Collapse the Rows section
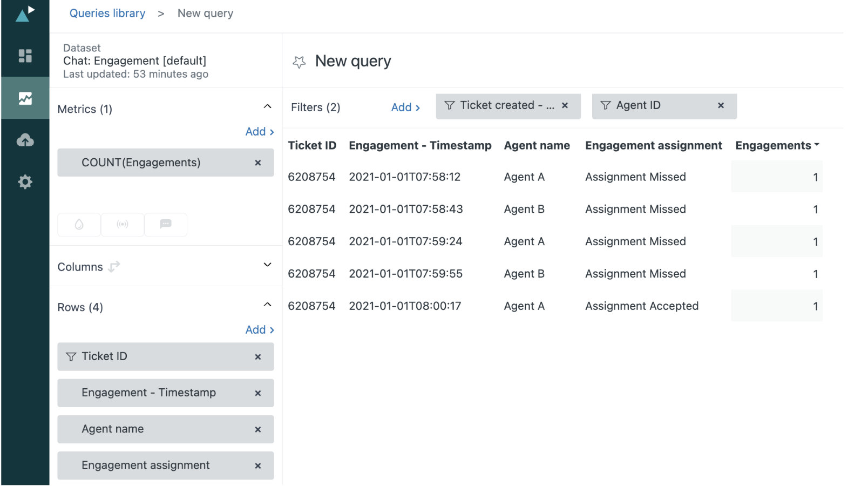Viewport: 868px width, 486px height. coord(267,305)
